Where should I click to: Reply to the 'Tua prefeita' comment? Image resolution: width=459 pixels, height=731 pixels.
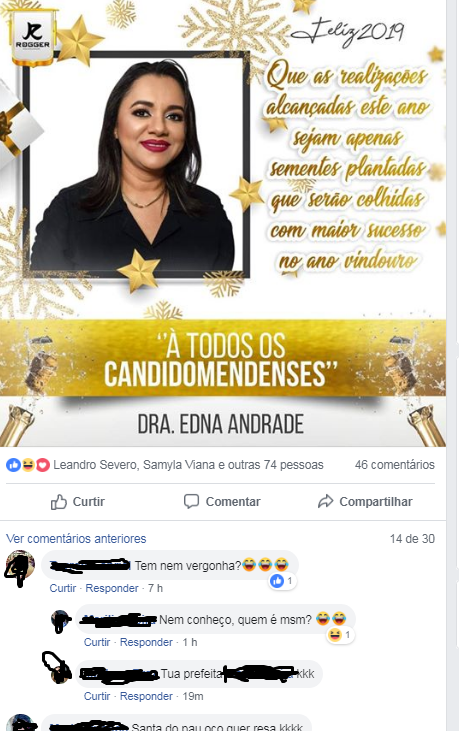146,697
